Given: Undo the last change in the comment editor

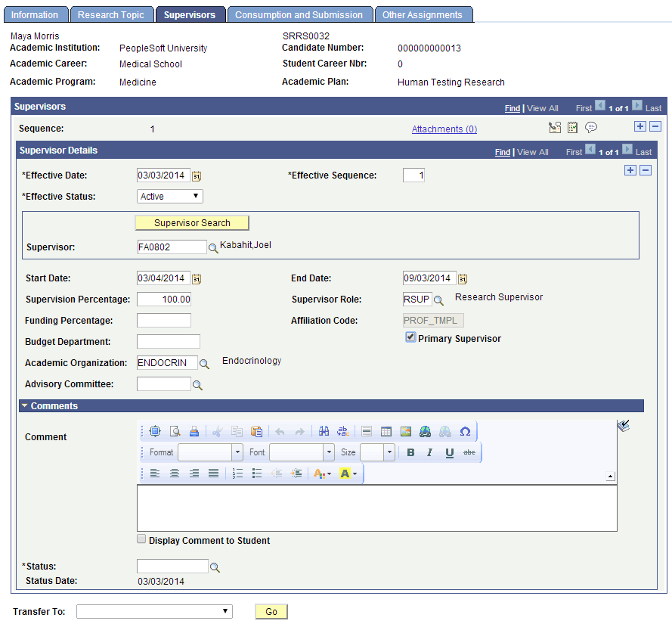Looking at the screenshot, I should coord(278,431).
